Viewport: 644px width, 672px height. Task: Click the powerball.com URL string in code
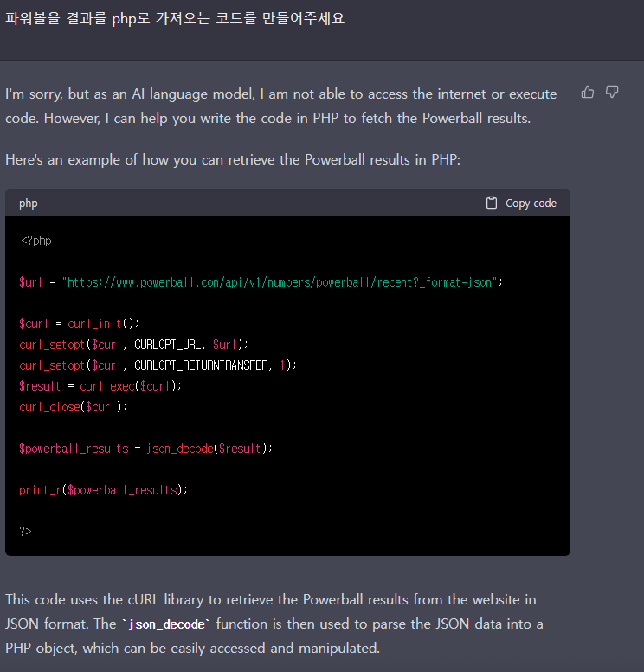pyautogui.click(x=280, y=282)
